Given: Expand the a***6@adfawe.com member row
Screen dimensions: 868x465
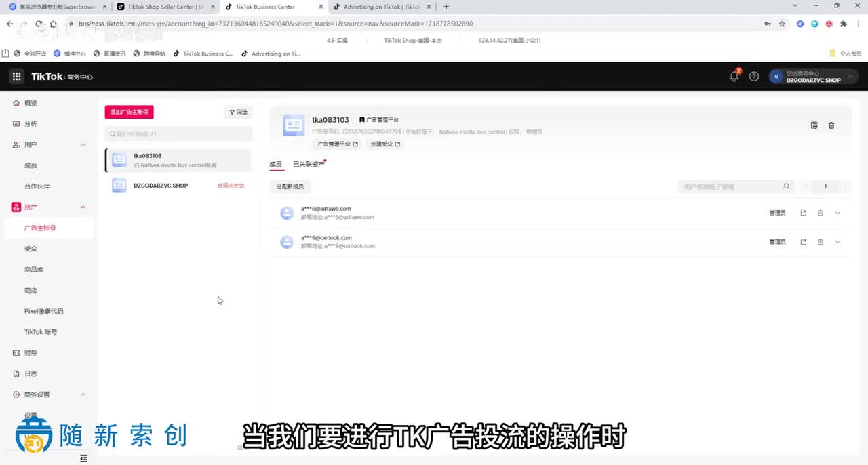Looking at the screenshot, I should [x=837, y=213].
